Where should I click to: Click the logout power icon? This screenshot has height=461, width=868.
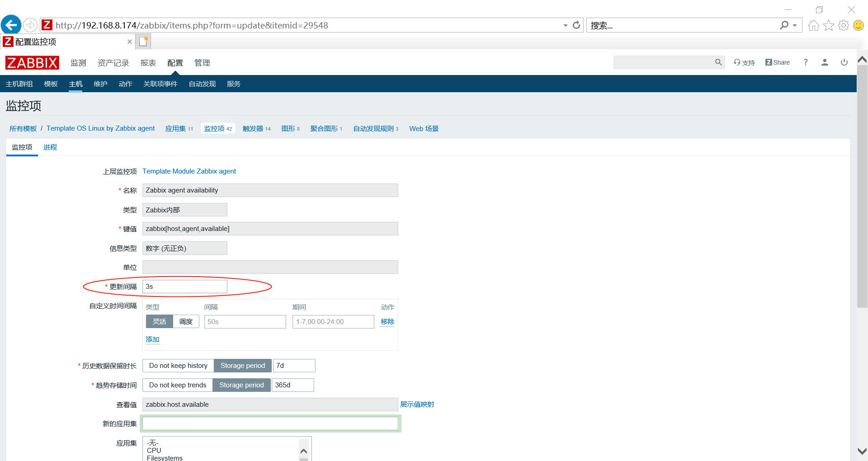(x=844, y=62)
